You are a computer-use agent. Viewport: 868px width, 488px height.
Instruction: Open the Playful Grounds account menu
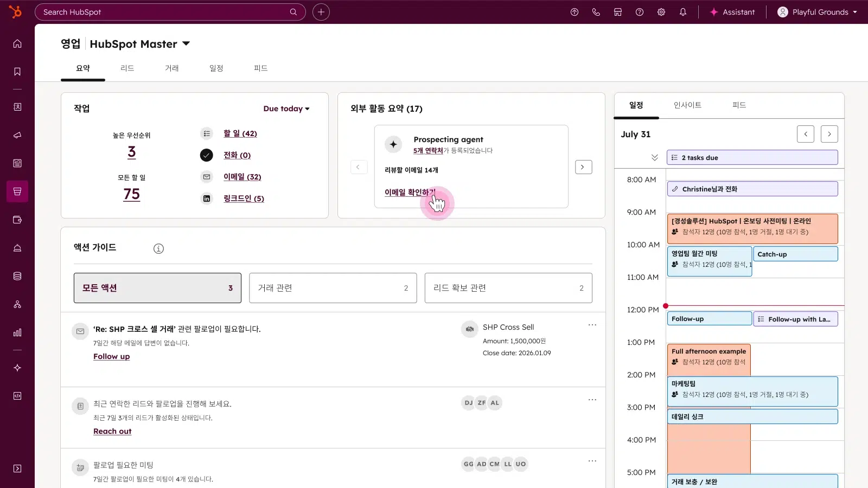click(818, 12)
